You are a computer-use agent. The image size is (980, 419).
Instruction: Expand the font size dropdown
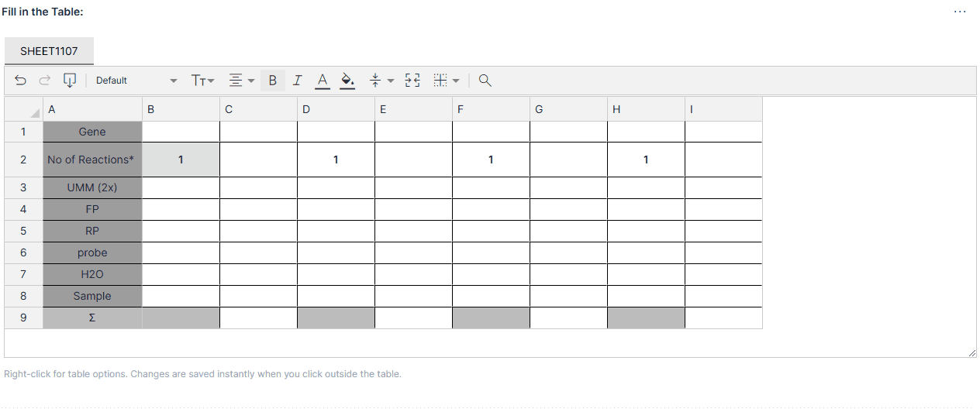coord(202,81)
